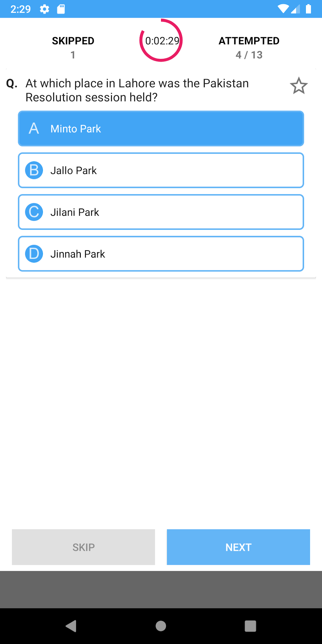Tap the Attempted 4 / 13 counter
The image size is (322, 644).
pyautogui.click(x=249, y=47)
